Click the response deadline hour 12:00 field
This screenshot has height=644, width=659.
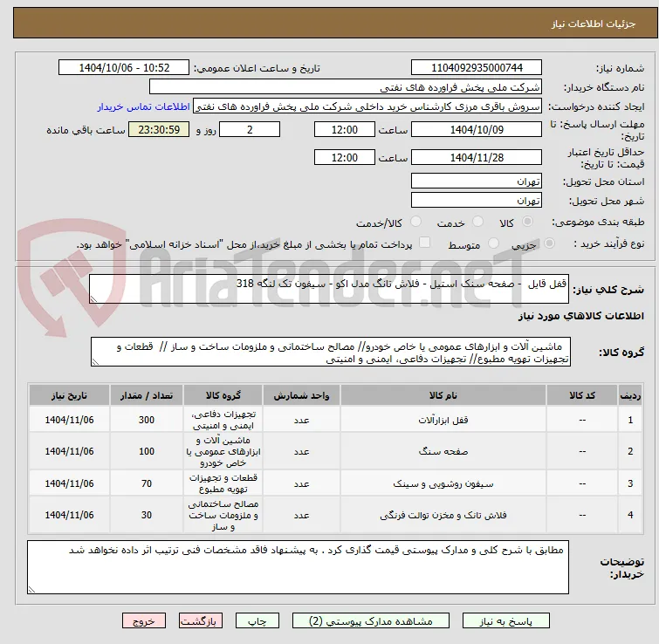(x=345, y=129)
